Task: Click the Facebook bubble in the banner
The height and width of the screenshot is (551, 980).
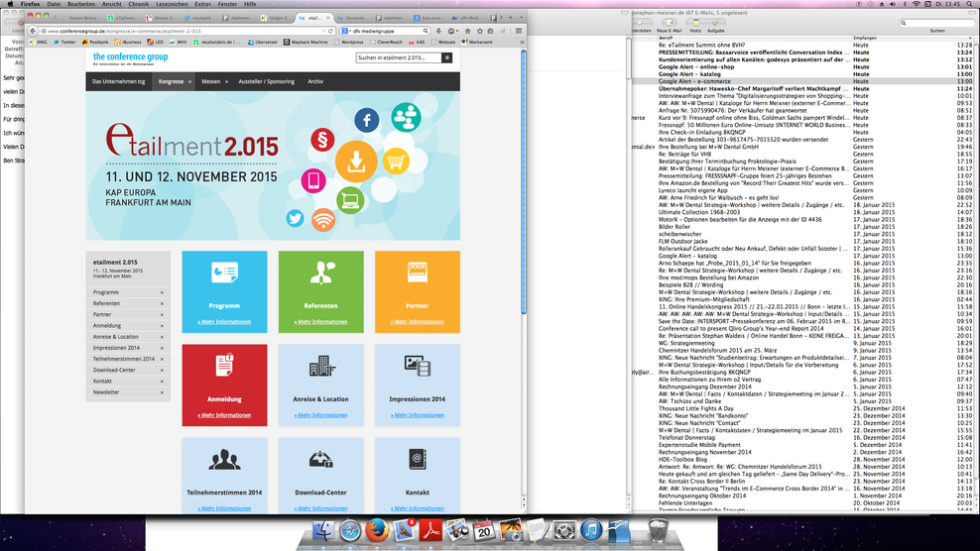Action: [x=367, y=120]
